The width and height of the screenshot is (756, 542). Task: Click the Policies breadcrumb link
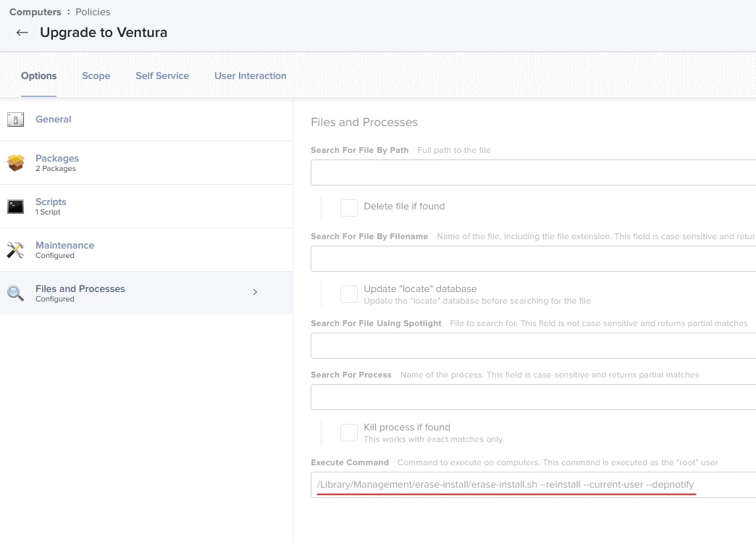93,12
